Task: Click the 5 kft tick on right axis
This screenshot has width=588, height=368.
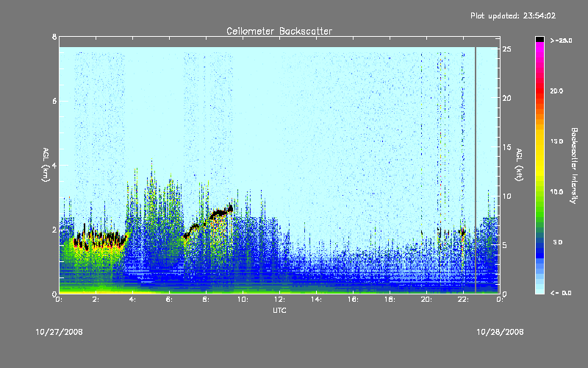Action: click(x=506, y=245)
